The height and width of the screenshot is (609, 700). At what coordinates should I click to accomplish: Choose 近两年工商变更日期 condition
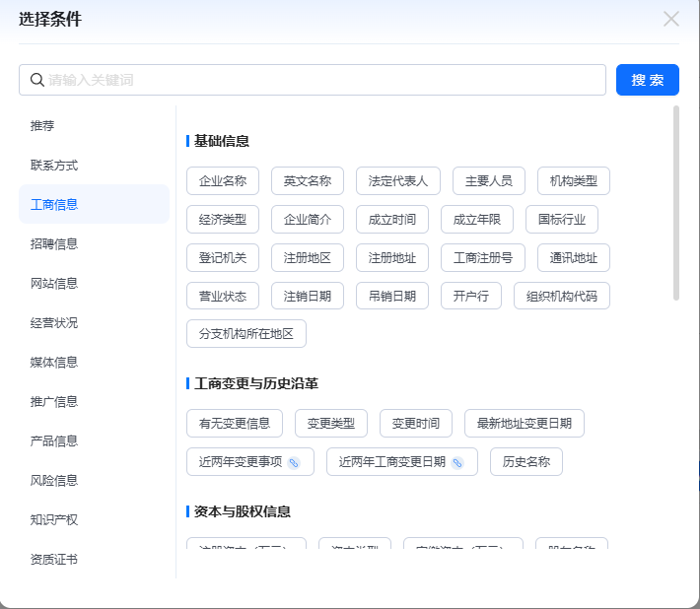point(402,462)
